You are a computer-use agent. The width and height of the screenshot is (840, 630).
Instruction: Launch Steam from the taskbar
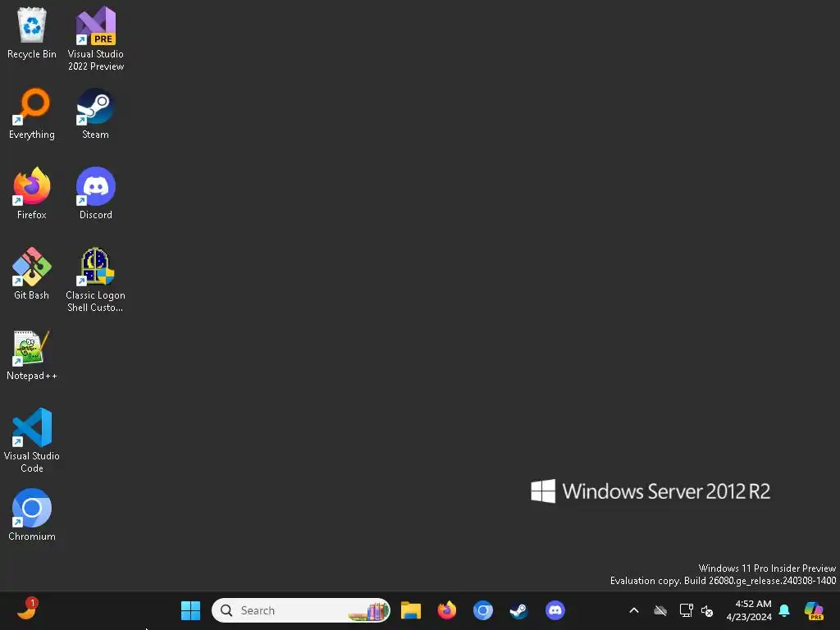[518, 610]
